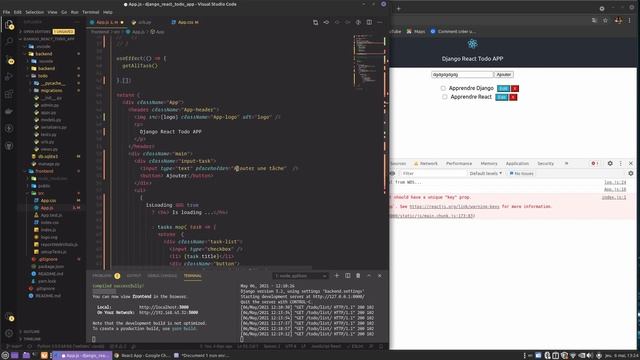Check the Apprendre Django checkbox
Viewport: 640px width, 360px height.
443,88
